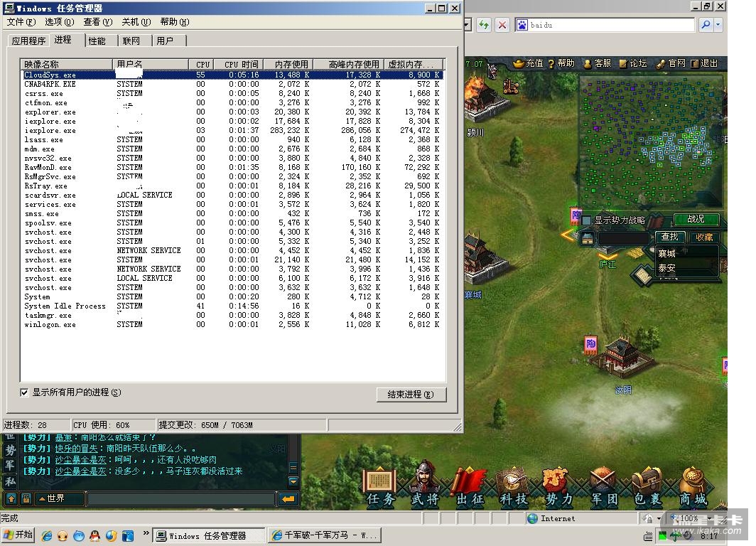Viewport: 756px width, 546px height.
Task: Click the browser stop red X icon
Action: [x=502, y=25]
